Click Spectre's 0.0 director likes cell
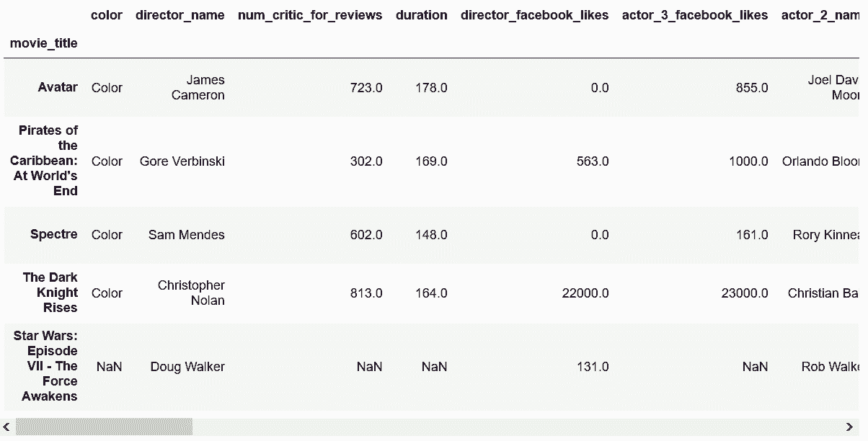 [x=598, y=235]
